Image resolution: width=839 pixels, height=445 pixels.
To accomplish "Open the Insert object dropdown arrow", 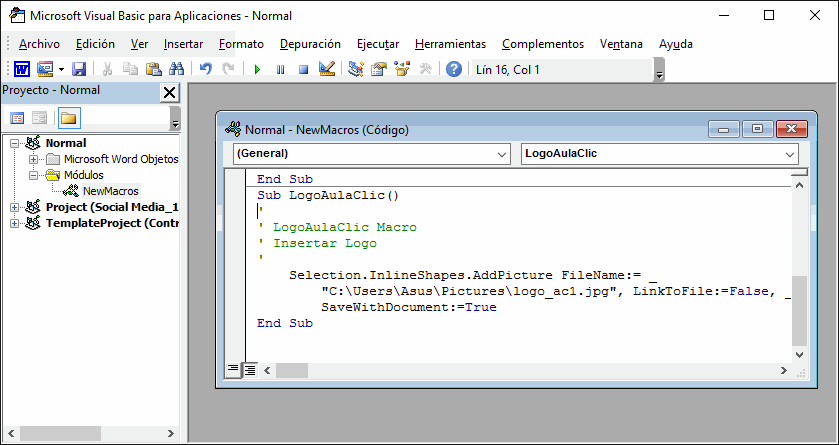I will point(61,70).
